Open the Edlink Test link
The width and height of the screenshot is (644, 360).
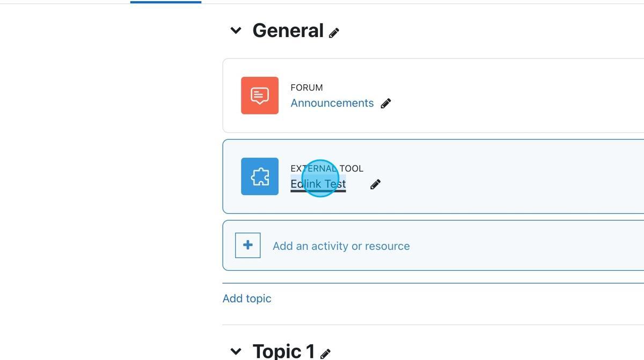318,184
